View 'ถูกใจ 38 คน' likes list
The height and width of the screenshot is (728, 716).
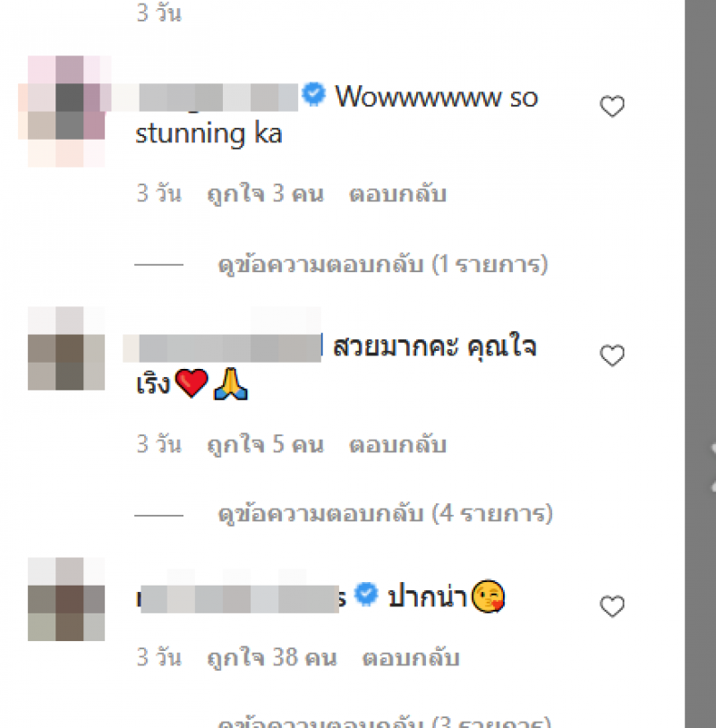click(272, 658)
